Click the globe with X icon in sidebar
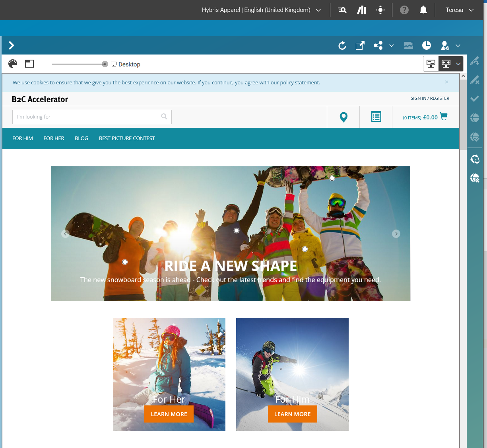The width and height of the screenshot is (487, 448). coord(474,178)
